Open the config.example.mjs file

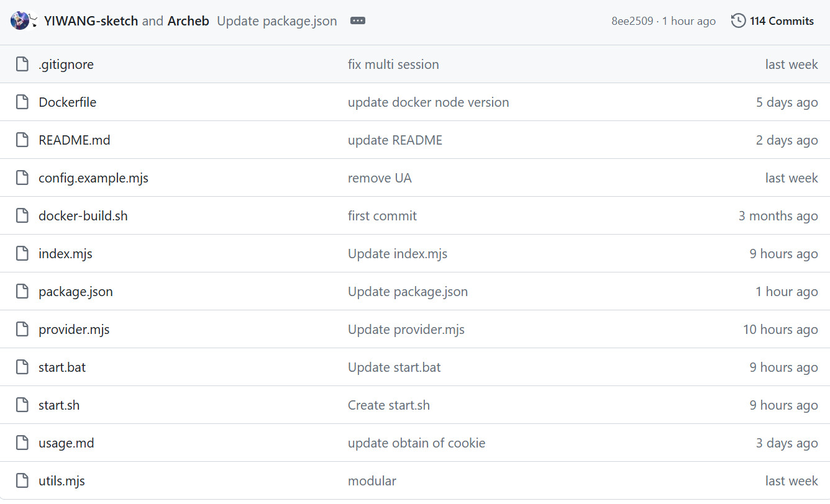pyautogui.click(x=93, y=178)
